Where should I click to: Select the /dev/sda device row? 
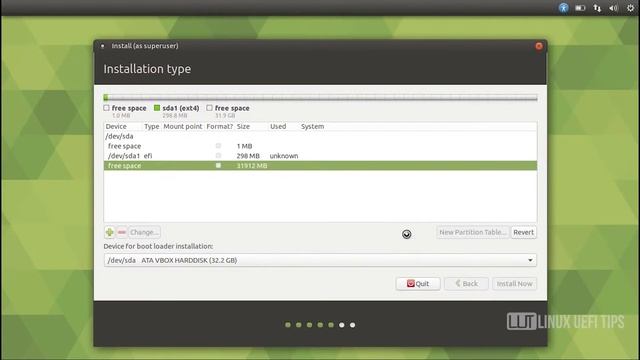point(320,136)
